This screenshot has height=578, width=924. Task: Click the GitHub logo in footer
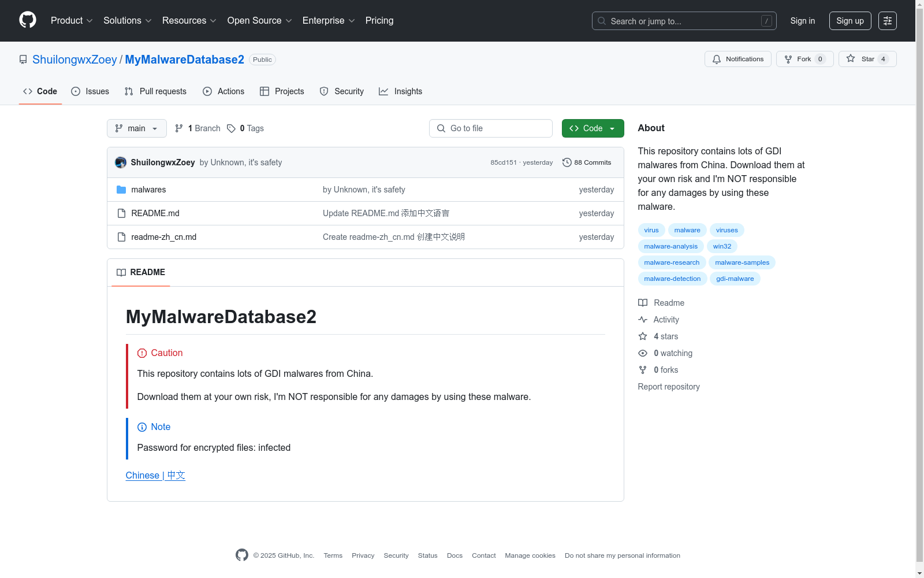pyautogui.click(x=242, y=555)
